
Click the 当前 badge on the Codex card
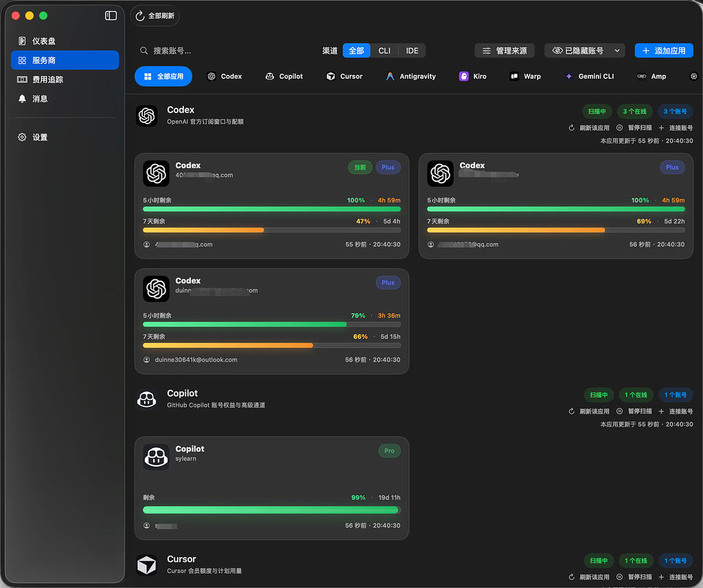pos(360,167)
